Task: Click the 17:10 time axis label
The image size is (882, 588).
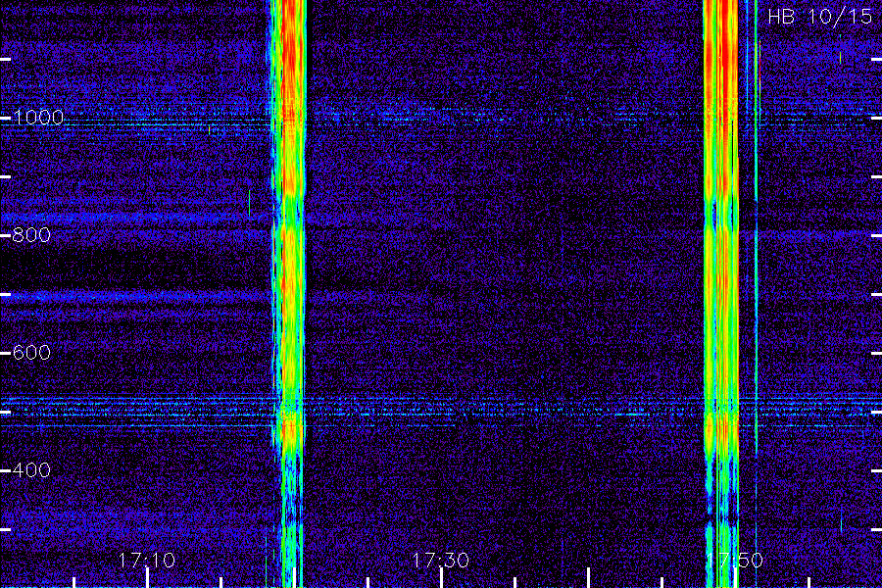Action: pyautogui.click(x=147, y=560)
